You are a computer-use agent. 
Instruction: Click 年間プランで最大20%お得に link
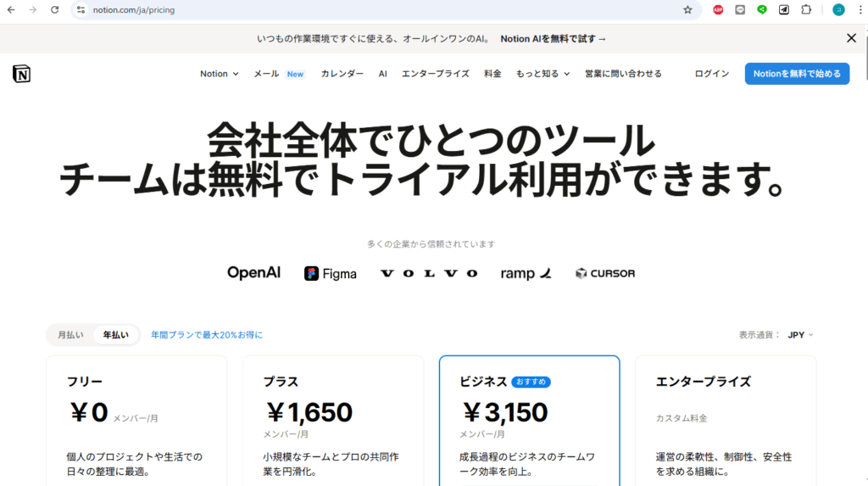[207, 335]
